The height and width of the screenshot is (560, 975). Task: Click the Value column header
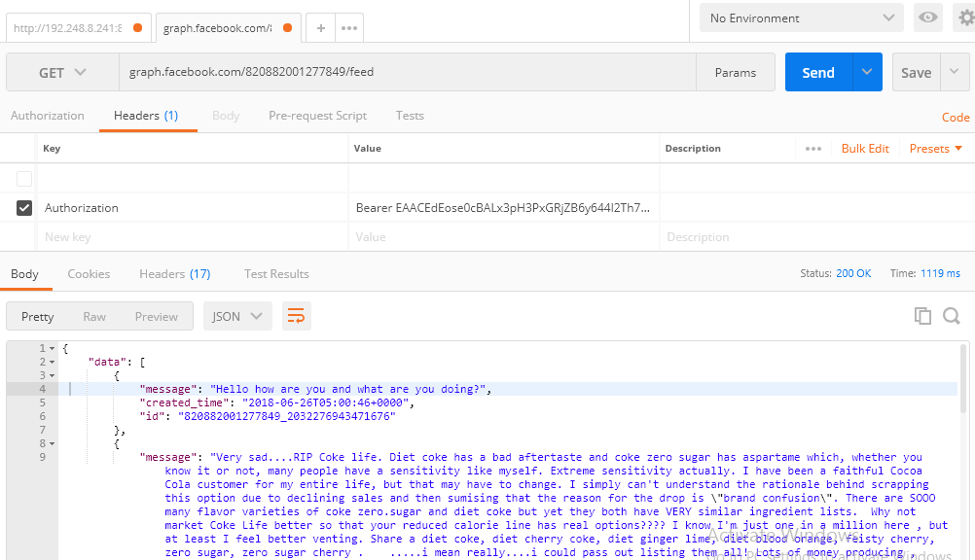coord(368,149)
